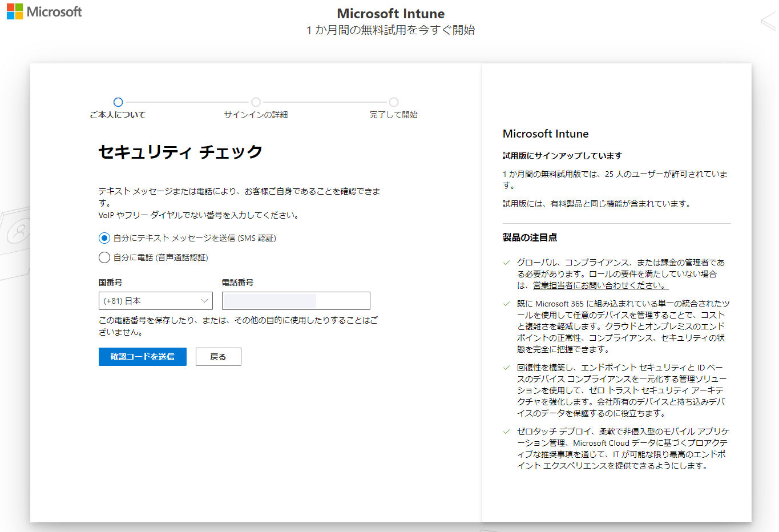Click the 完了して開始 step label
The height and width of the screenshot is (532, 779).
[394, 115]
